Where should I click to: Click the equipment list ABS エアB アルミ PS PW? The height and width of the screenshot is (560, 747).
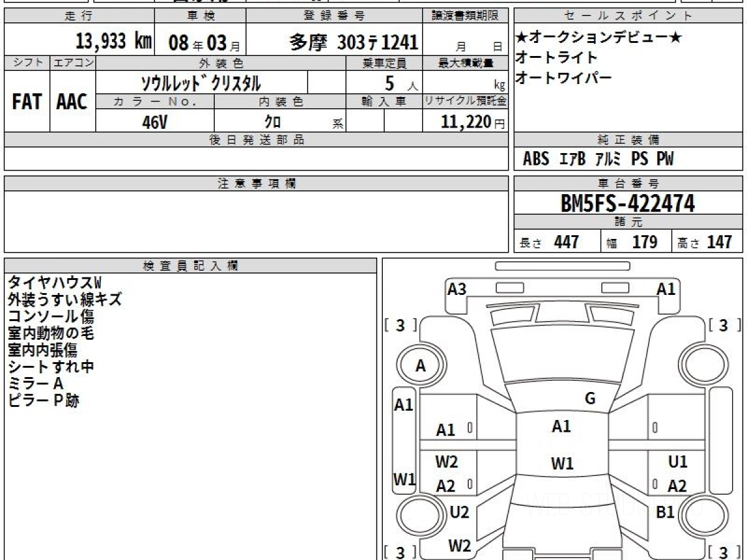tap(598, 159)
